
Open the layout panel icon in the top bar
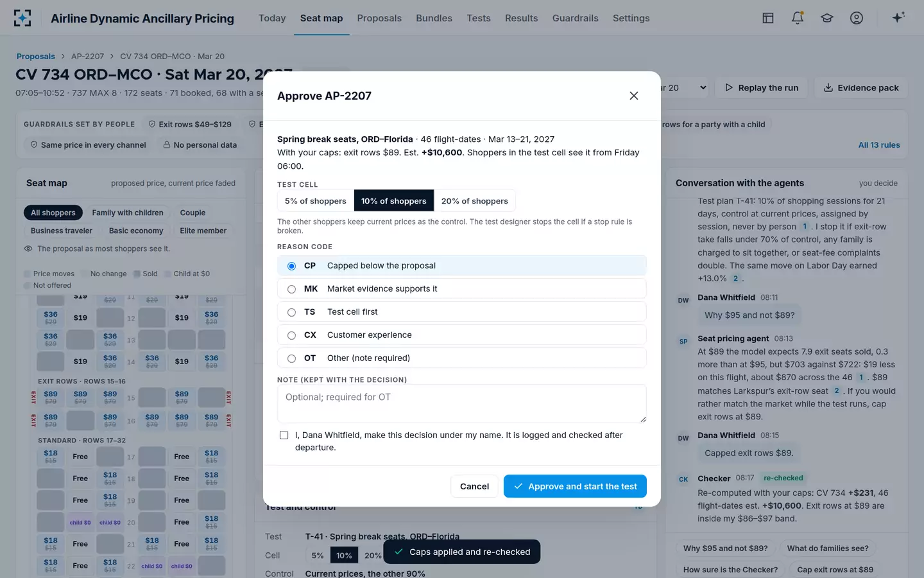tap(768, 18)
